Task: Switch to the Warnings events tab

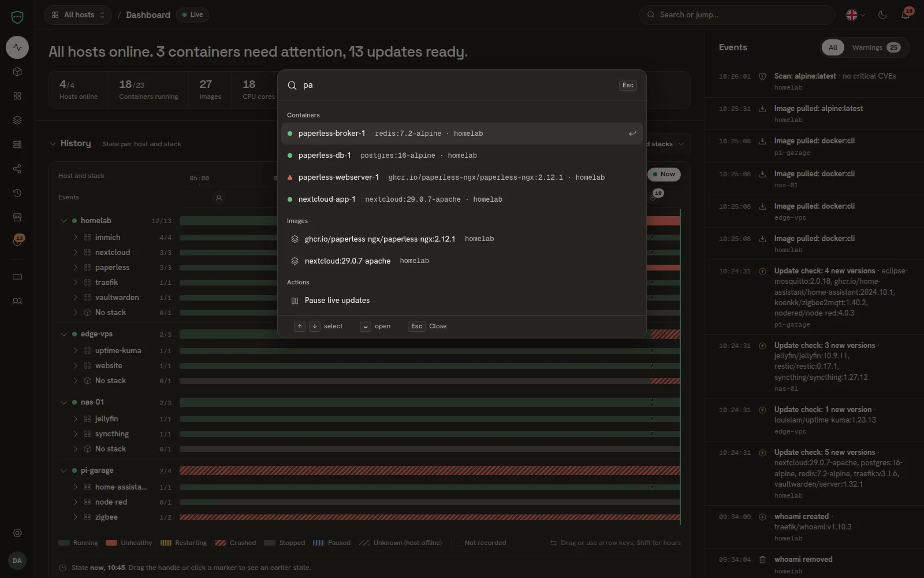Action: click(x=875, y=47)
